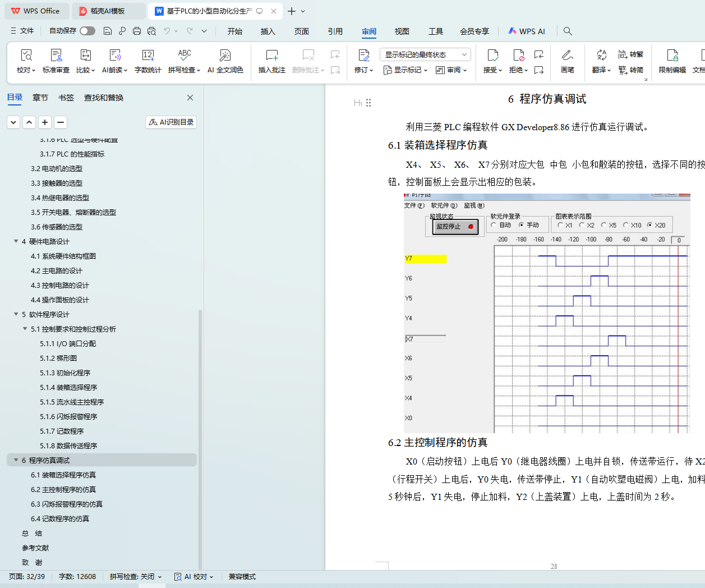This screenshot has height=588, width=705.
Task: Switch to the 书签 navigation pane tab
Action: [x=66, y=98]
